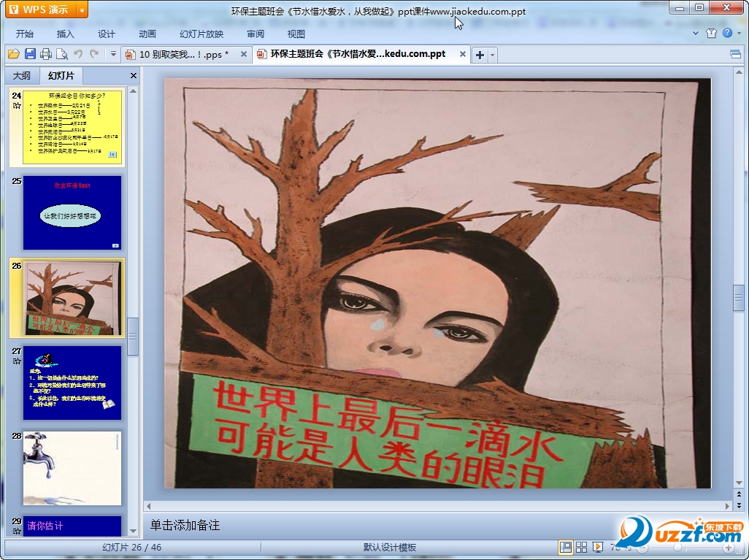Open a file with the folder icon
The height and width of the screenshot is (560, 749).
13,54
